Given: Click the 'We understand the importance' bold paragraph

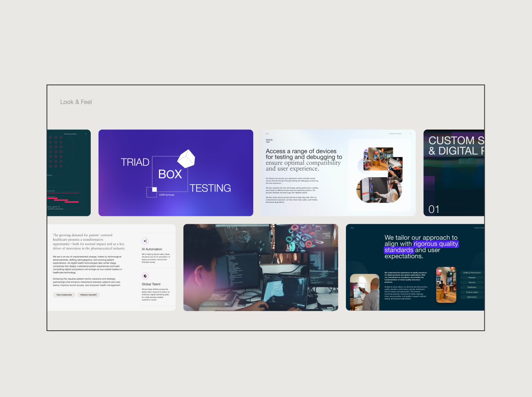Looking at the screenshot, I should click(x=406, y=278).
